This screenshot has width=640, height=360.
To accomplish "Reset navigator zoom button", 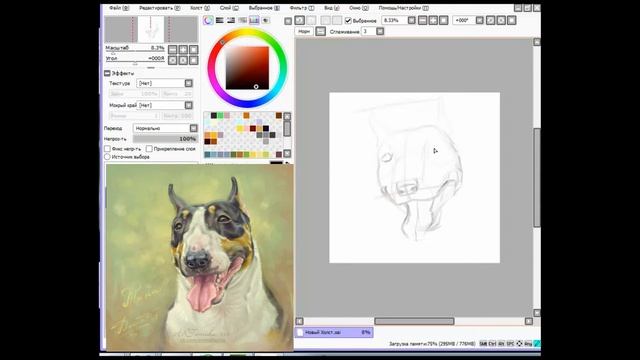I will (x=194, y=49).
